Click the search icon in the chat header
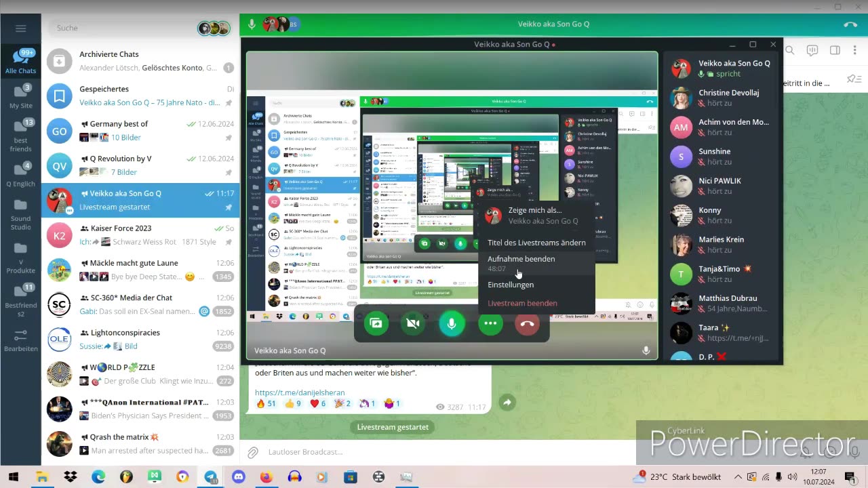Viewport: 868px width, 488px height. pyautogui.click(x=790, y=50)
